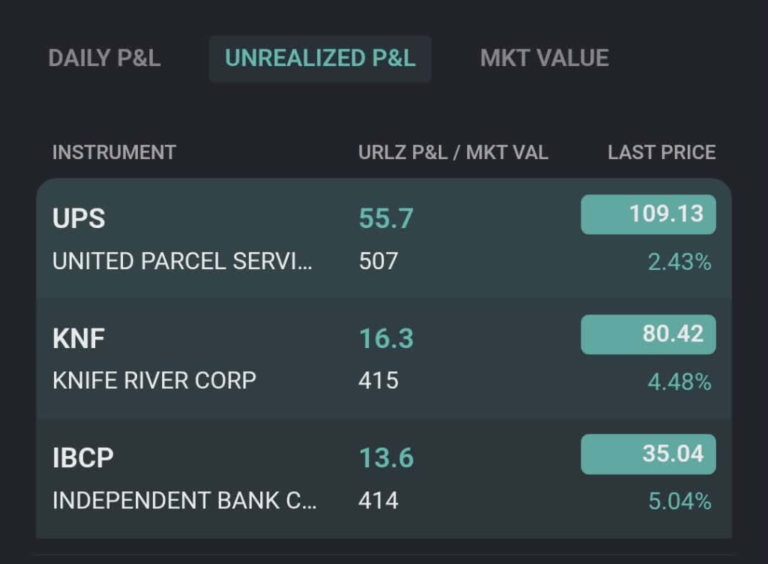
Task: Click the LAST PRICE column header
Action: 661,152
